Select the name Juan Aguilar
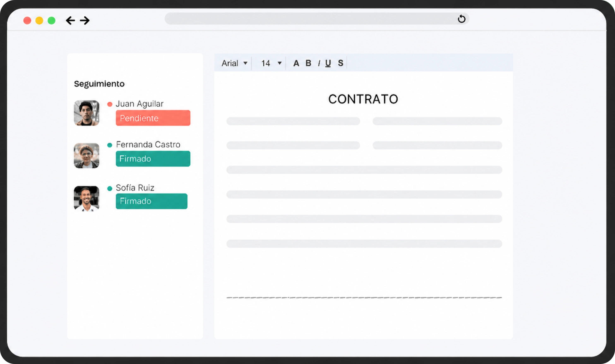 coord(139,104)
